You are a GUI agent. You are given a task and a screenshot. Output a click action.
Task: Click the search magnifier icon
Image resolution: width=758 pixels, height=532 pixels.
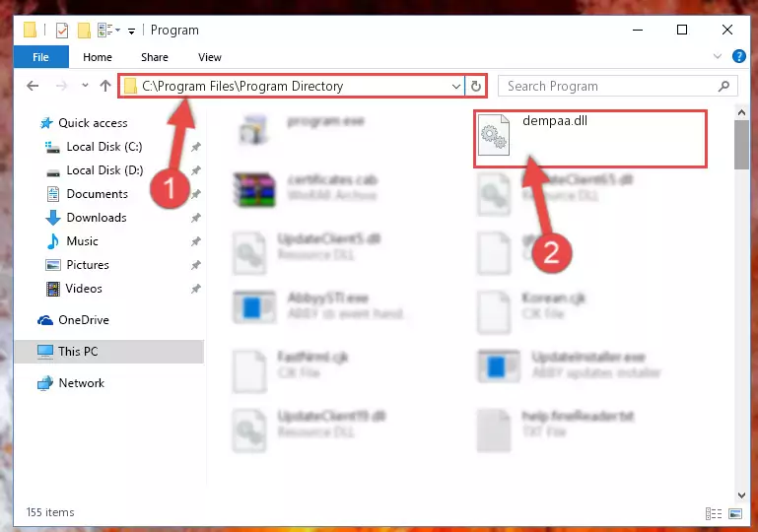[x=724, y=86]
